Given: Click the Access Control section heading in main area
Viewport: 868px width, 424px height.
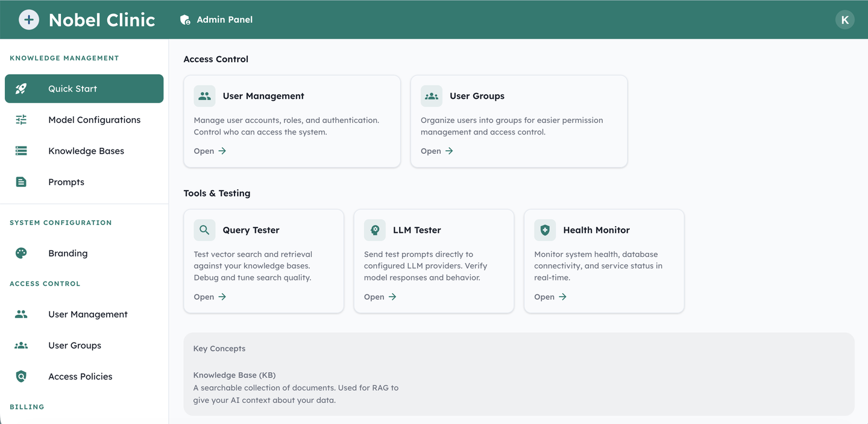Looking at the screenshot, I should click(216, 59).
